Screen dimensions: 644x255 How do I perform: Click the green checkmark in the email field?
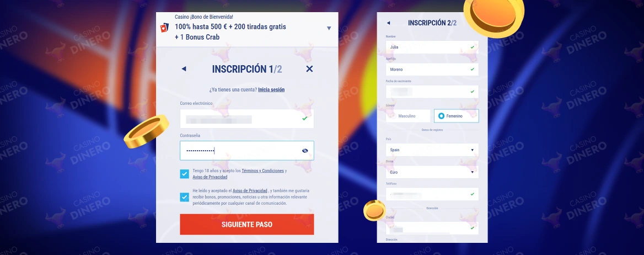(x=305, y=119)
